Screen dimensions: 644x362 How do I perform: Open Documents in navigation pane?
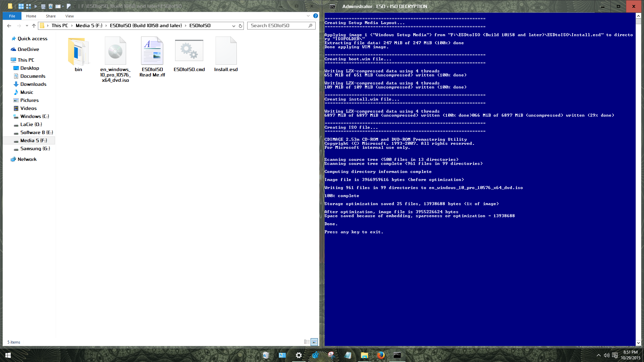(30, 76)
